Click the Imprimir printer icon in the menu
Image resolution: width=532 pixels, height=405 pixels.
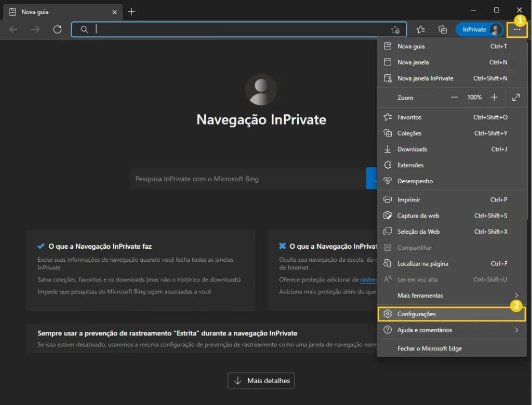(388, 199)
